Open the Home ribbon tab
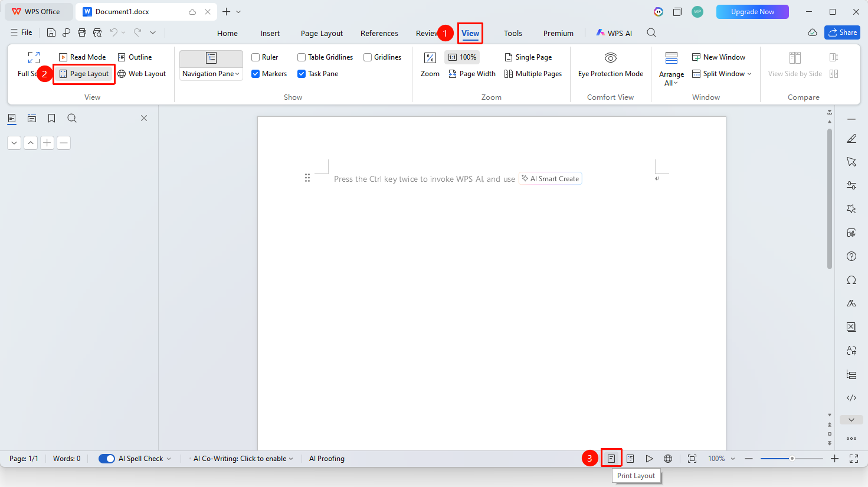 pyautogui.click(x=227, y=33)
